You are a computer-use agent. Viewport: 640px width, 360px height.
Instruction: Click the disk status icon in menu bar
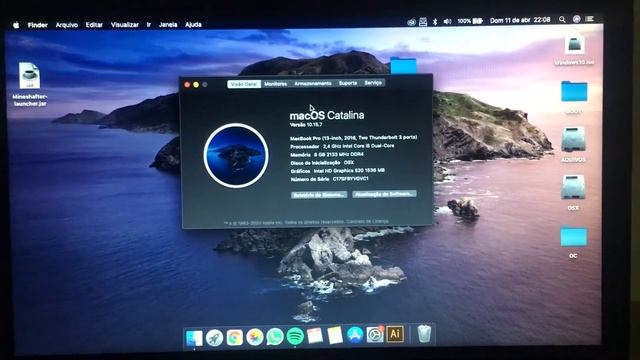(423, 22)
